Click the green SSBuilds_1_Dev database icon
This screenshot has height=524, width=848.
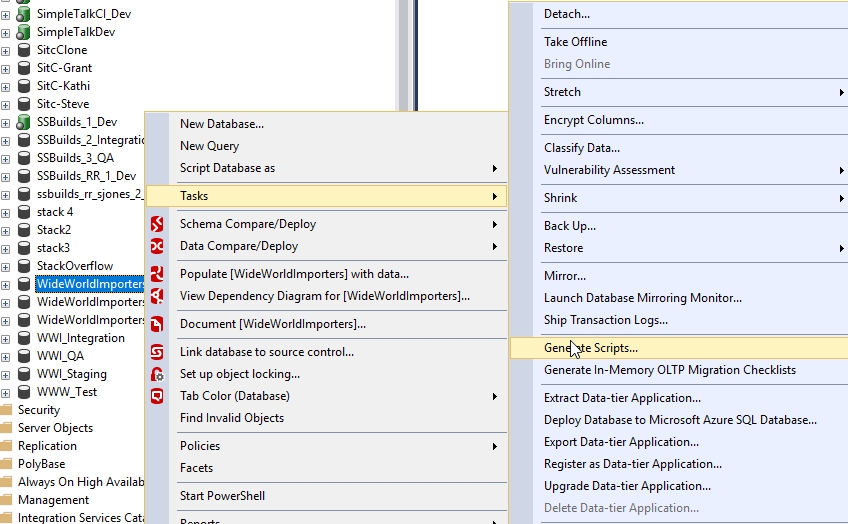(24, 122)
